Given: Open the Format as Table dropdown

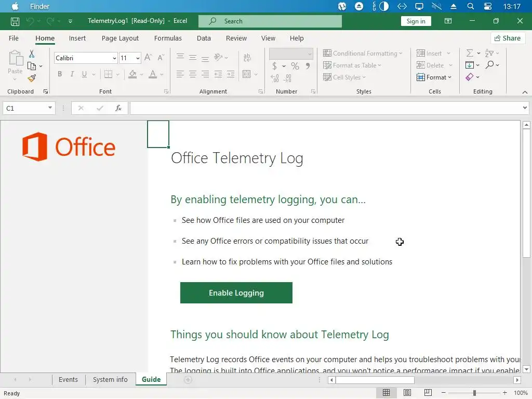Looking at the screenshot, I should 352,65.
